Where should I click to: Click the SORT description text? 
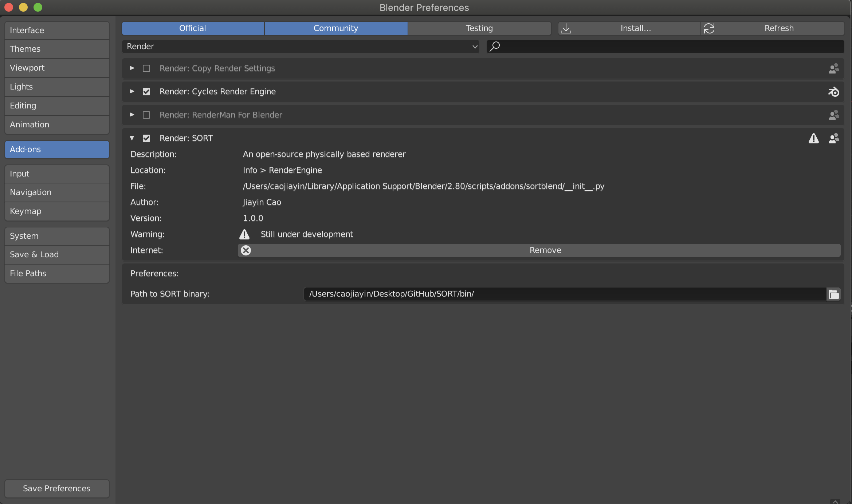(x=324, y=154)
